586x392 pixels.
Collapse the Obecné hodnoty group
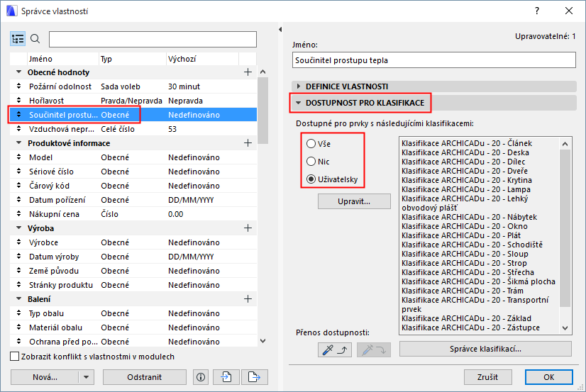(18, 72)
